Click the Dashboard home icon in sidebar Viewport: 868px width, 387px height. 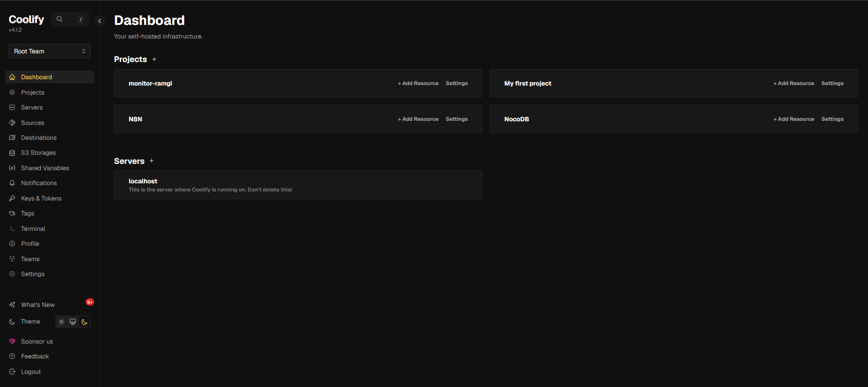(x=12, y=77)
